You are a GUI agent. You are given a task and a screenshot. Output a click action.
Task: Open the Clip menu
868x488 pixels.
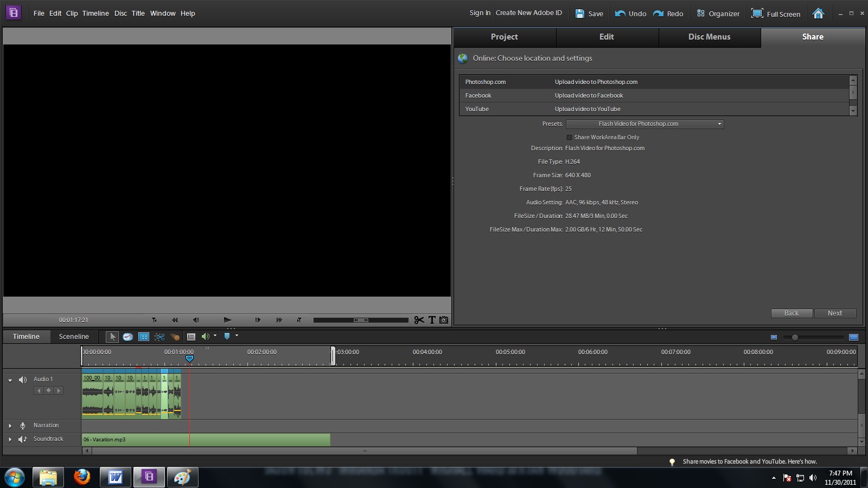point(72,13)
